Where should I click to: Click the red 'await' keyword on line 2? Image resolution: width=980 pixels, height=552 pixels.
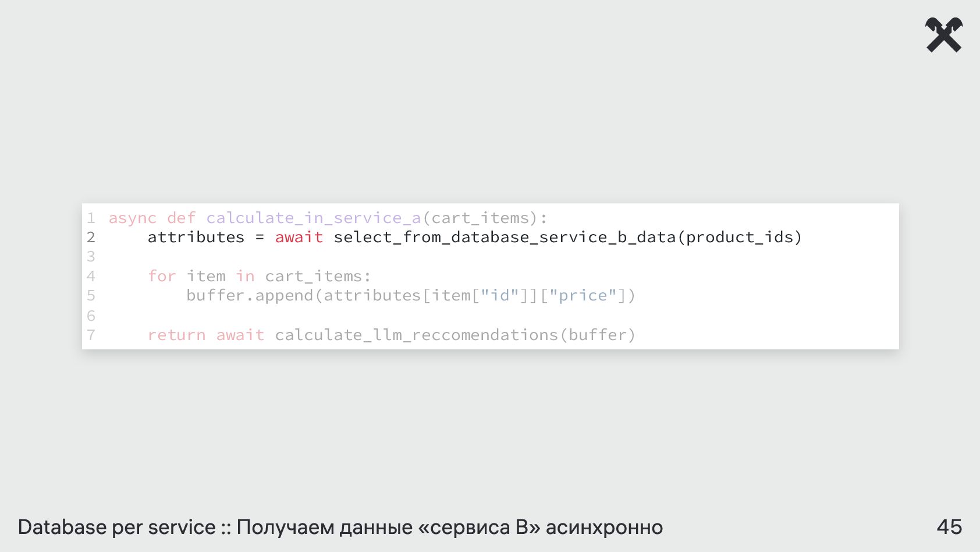pos(299,237)
